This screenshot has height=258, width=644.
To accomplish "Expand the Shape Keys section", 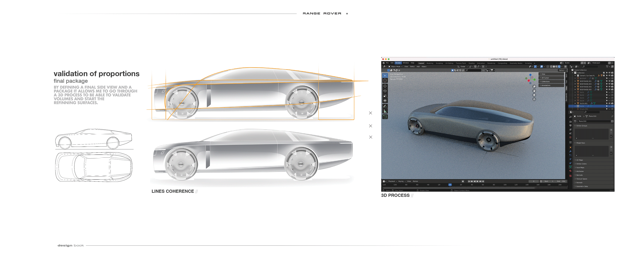I will 581,143.
